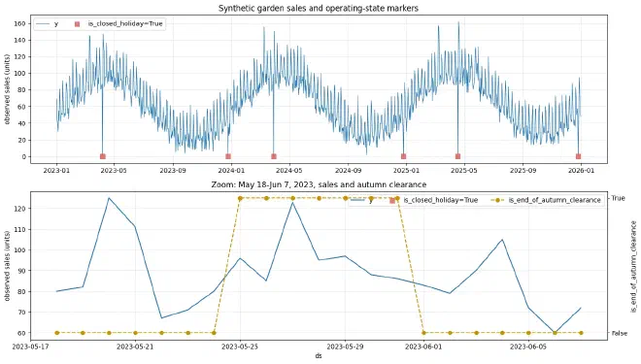Click the "y" line entry in the top legend
Image resolution: width=641 pixels, height=364 pixels.
[47, 23]
